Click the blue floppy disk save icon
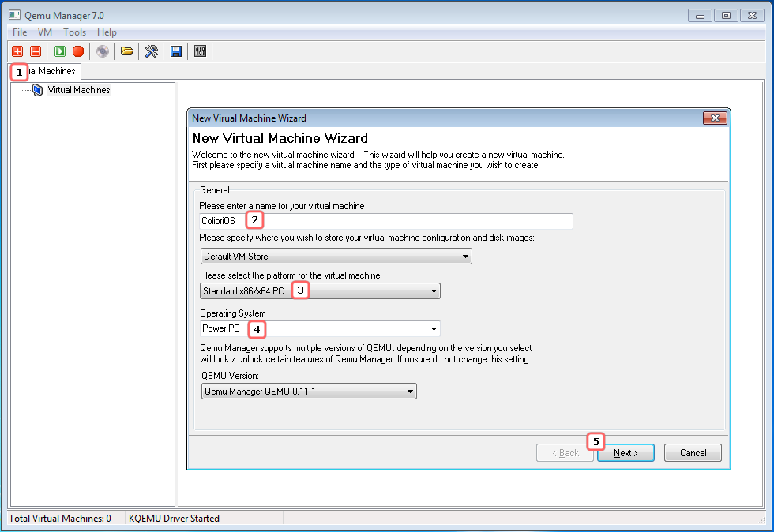Viewport: 774px width, 532px height. click(x=176, y=51)
